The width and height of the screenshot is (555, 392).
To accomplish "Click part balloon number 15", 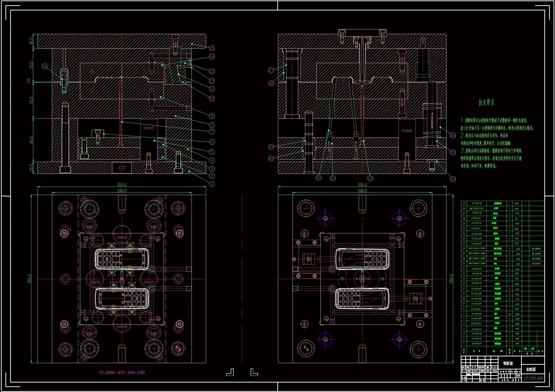I will (212, 48).
